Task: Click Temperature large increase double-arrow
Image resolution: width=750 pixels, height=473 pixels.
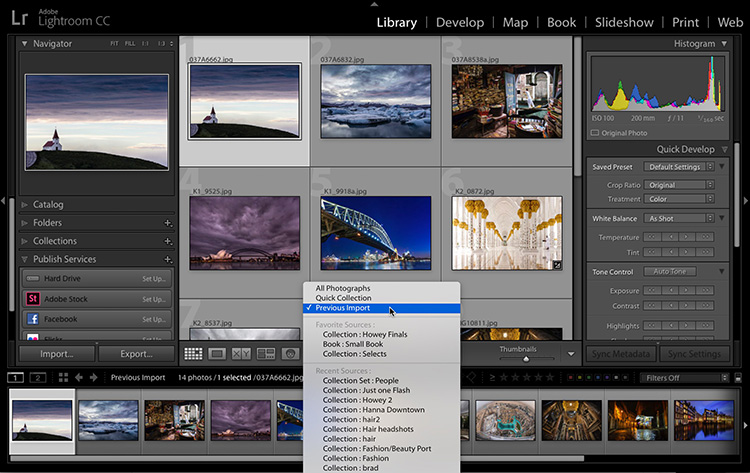Action: (706, 237)
